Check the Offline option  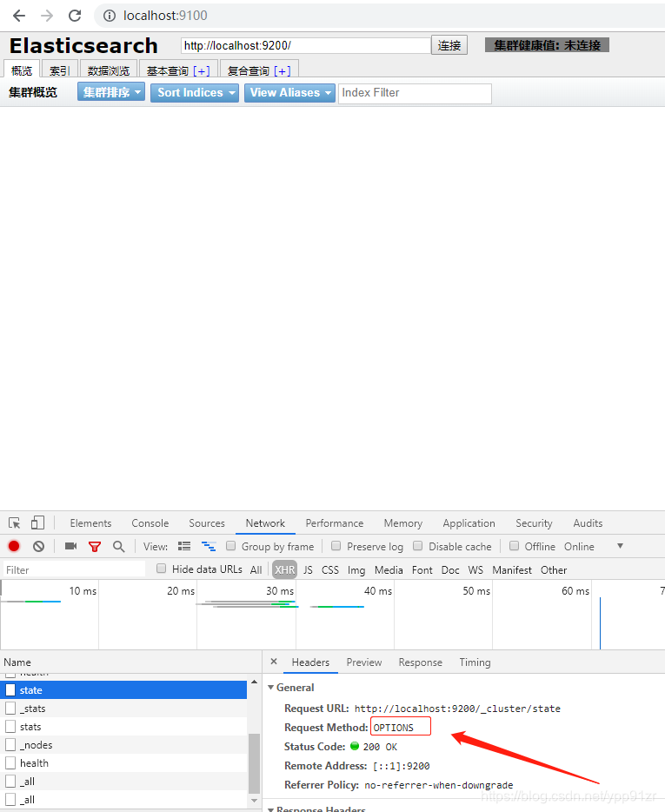[x=515, y=546]
